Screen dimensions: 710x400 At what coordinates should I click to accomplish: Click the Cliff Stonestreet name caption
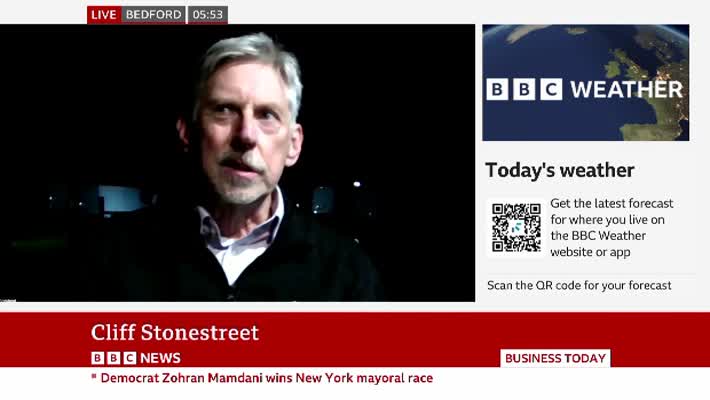[x=175, y=333]
